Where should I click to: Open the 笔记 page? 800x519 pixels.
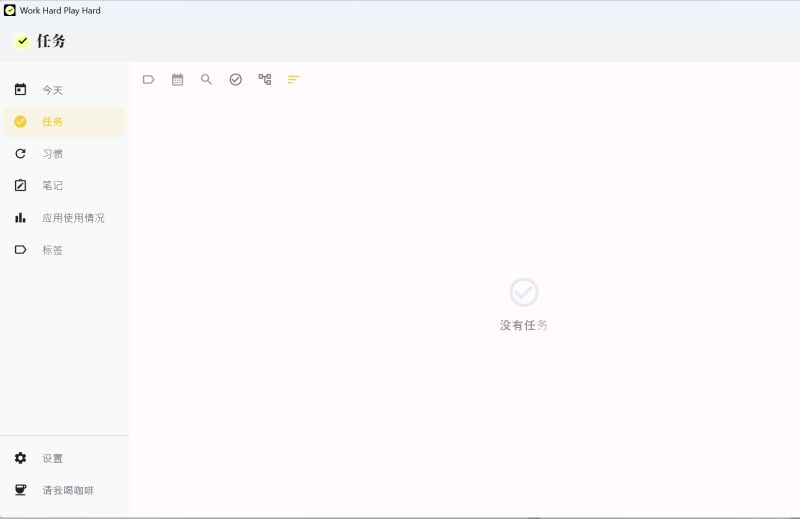coord(64,185)
